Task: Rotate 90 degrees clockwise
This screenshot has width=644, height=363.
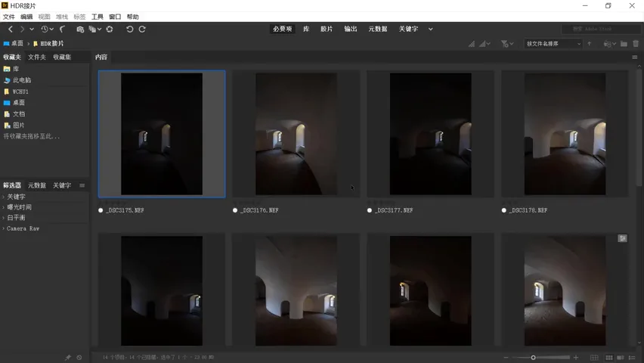Action: click(x=142, y=29)
